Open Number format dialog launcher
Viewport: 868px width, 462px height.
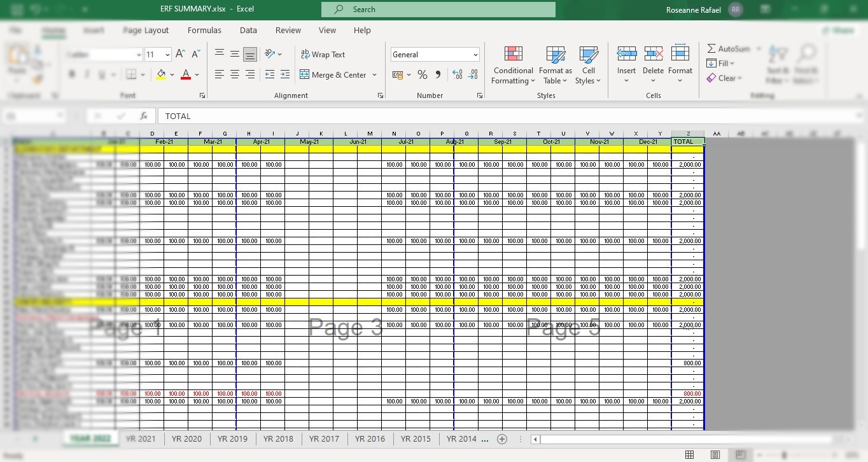click(x=480, y=95)
